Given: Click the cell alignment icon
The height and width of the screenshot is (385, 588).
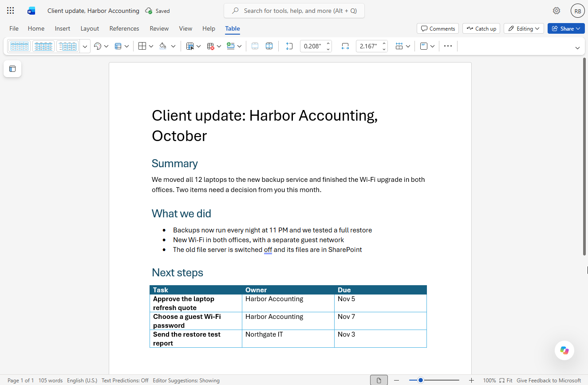Looking at the screenshot, I should tap(424, 46).
